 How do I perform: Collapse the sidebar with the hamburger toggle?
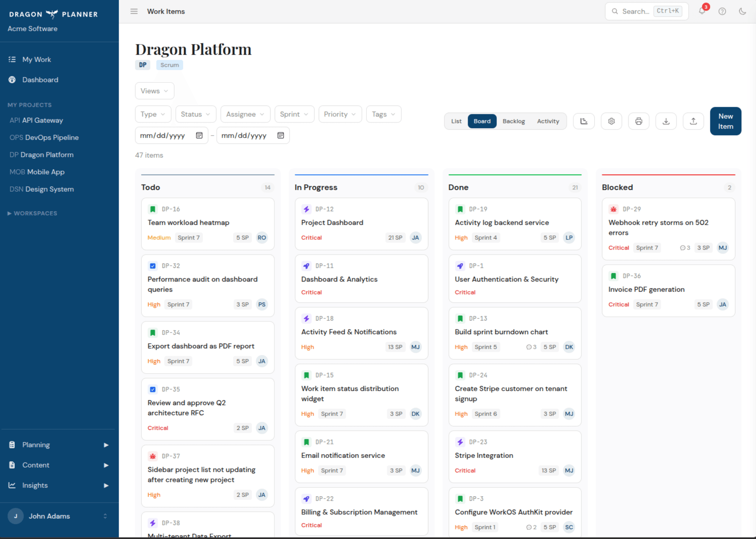[134, 11]
